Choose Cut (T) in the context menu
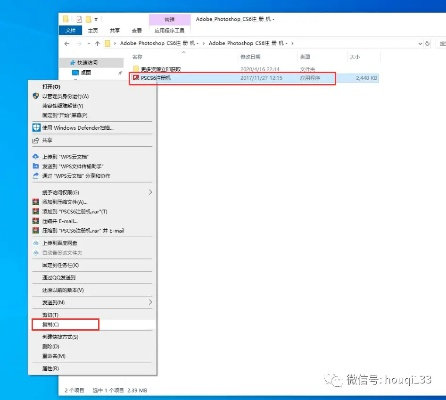The image size is (446, 400). tap(50, 315)
